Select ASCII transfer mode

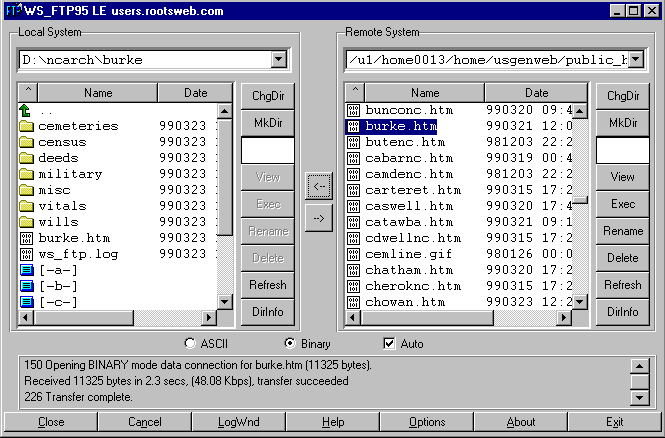[x=191, y=344]
